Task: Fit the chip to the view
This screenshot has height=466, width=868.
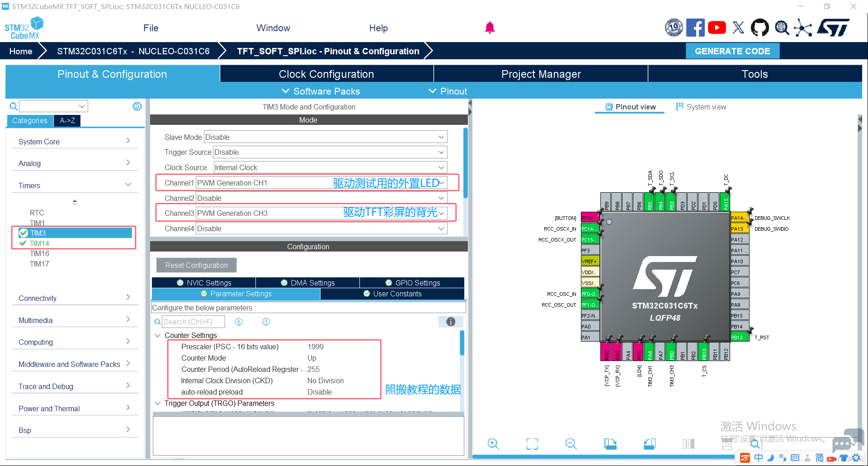Action: pyautogui.click(x=532, y=444)
